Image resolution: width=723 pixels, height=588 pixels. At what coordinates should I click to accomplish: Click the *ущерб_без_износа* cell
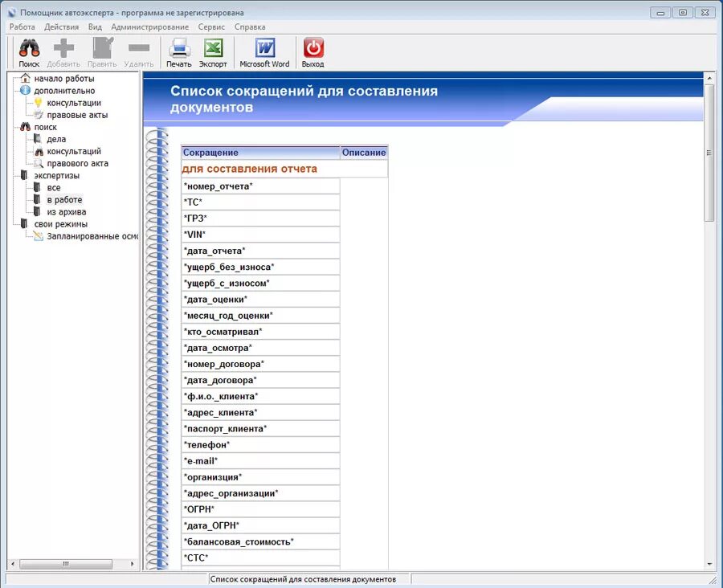pyautogui.click(x=260, y=267)
